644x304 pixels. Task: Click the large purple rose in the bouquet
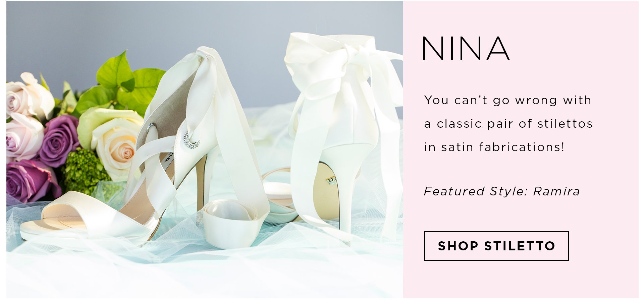tap(59, 140)
